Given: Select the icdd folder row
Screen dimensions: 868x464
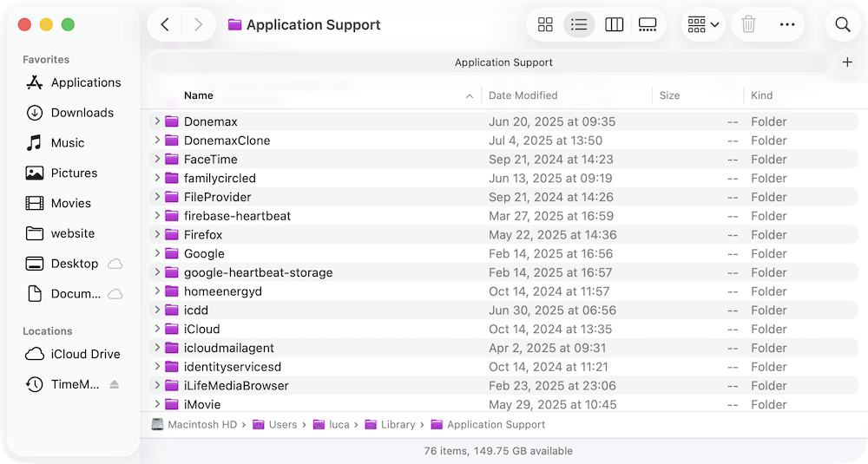Looking at the screenshot, I should (x=503, y=310).
